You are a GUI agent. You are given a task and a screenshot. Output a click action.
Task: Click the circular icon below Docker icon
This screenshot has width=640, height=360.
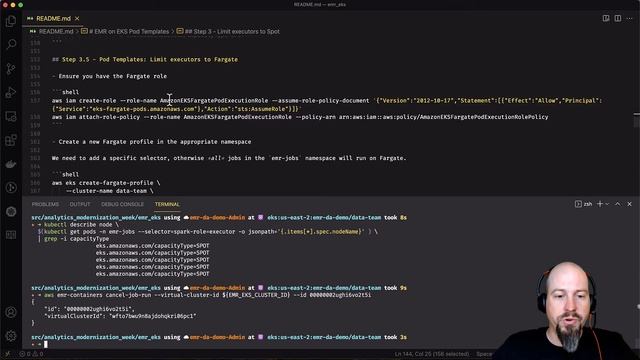click(11, 188)
